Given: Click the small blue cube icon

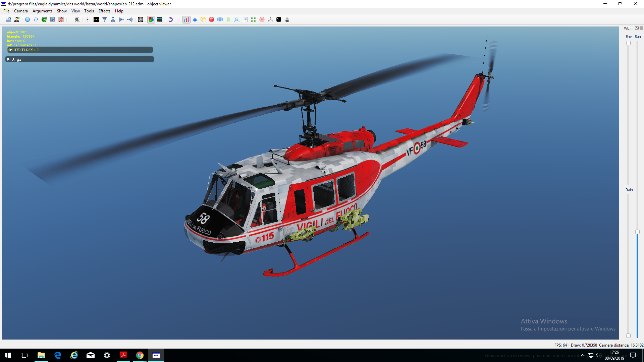Looking at the screenshot, I should click(x=195, y=19).
